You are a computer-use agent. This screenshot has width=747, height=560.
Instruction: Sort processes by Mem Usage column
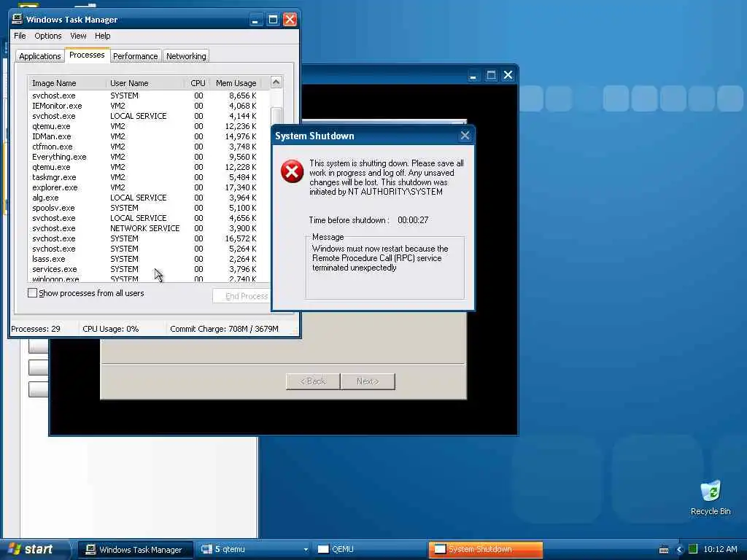click(x=236, y=83)
